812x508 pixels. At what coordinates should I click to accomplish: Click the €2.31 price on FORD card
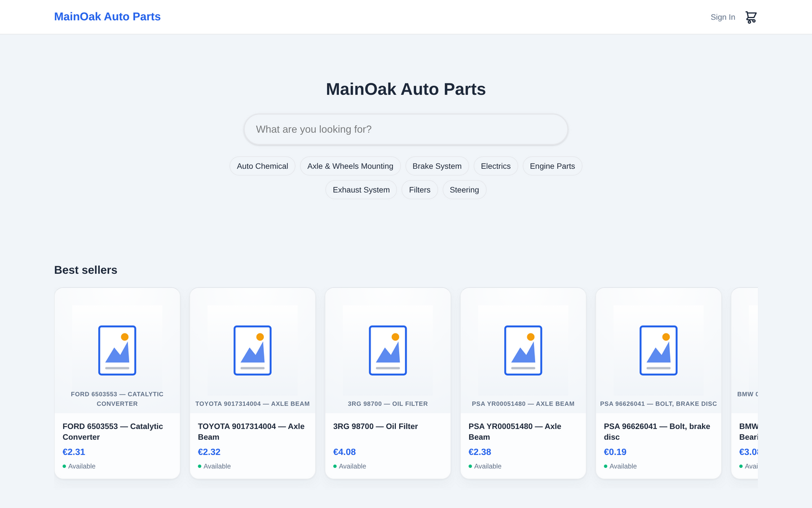74,452
